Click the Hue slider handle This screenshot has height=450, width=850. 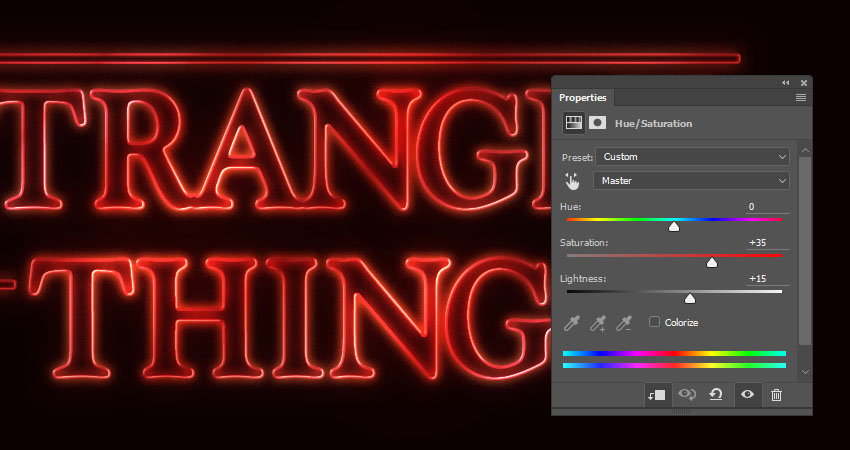[674, 227]
